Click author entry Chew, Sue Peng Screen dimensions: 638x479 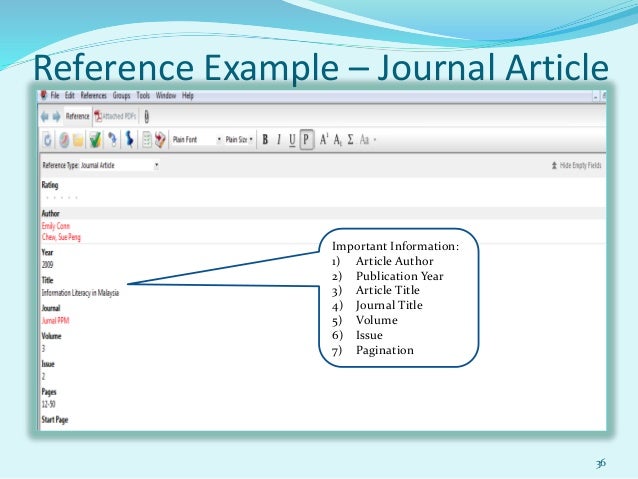(61, 237)
